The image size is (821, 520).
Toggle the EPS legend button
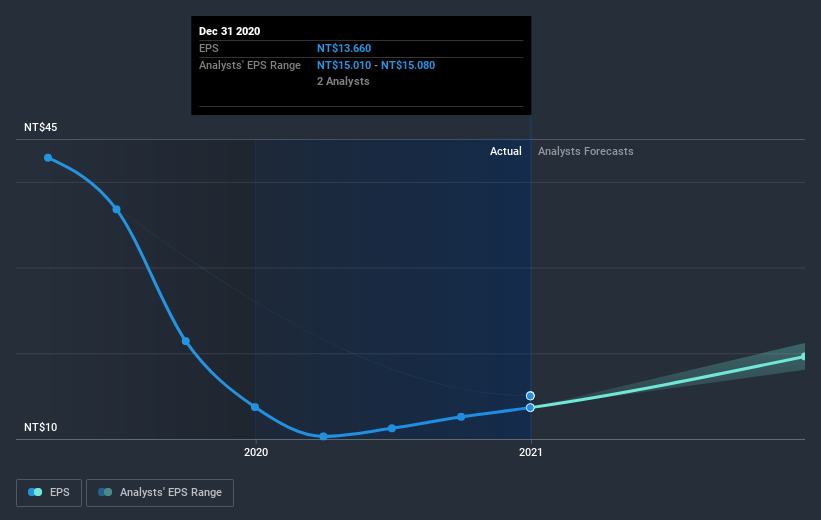pos(49,493)
